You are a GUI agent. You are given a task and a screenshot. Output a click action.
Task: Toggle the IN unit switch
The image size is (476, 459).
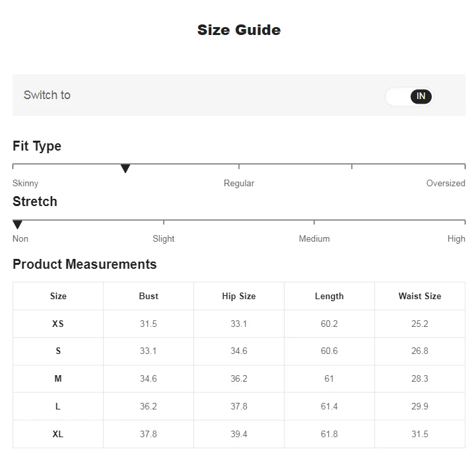pos(409,96)
